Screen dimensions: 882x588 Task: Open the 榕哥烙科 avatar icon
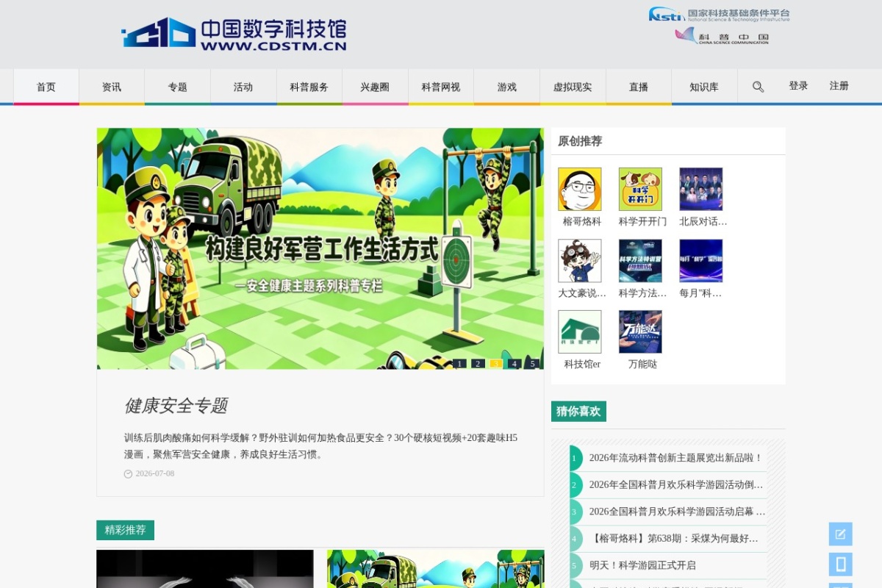click(x=580, y=189)
